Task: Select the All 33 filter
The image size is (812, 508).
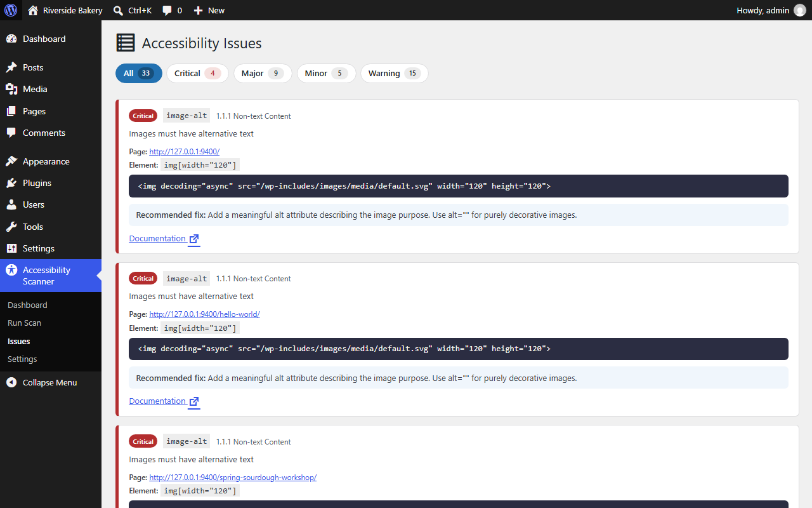Action: 139,73
